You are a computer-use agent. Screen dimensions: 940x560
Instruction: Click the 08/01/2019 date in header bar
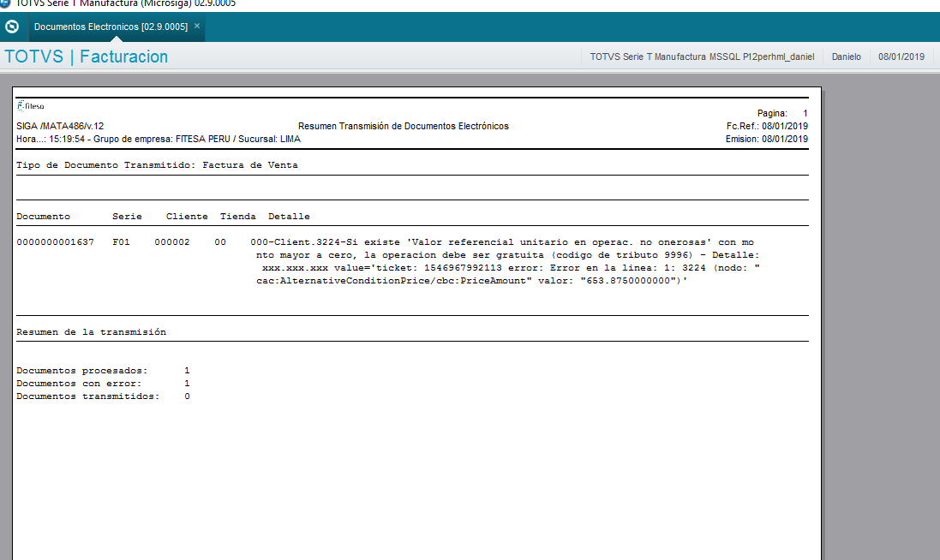[x=901, y=57]
